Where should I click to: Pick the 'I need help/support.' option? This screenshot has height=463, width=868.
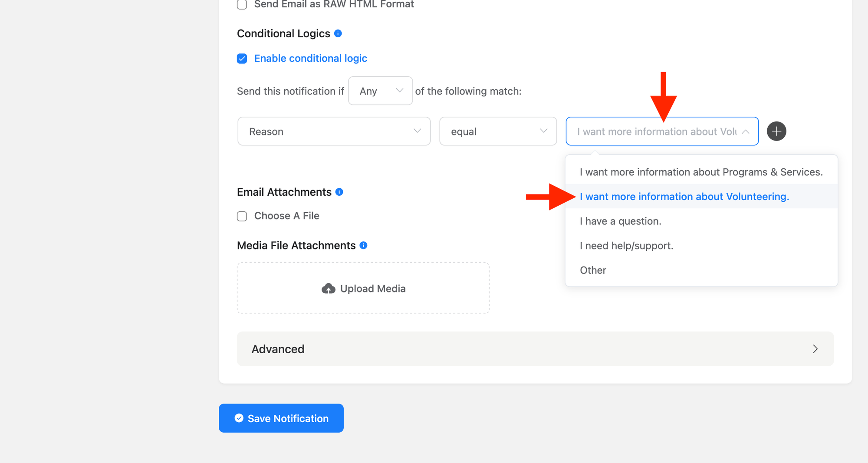(626, 246)
